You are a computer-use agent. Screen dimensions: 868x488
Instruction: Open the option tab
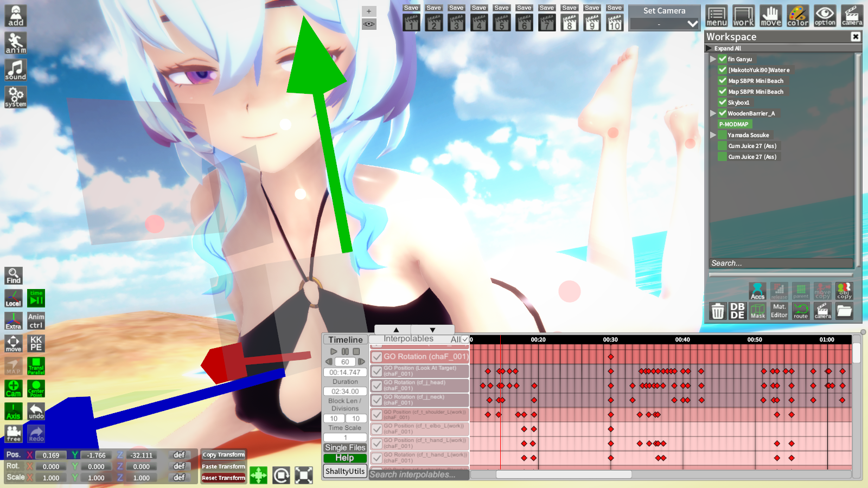825,16
